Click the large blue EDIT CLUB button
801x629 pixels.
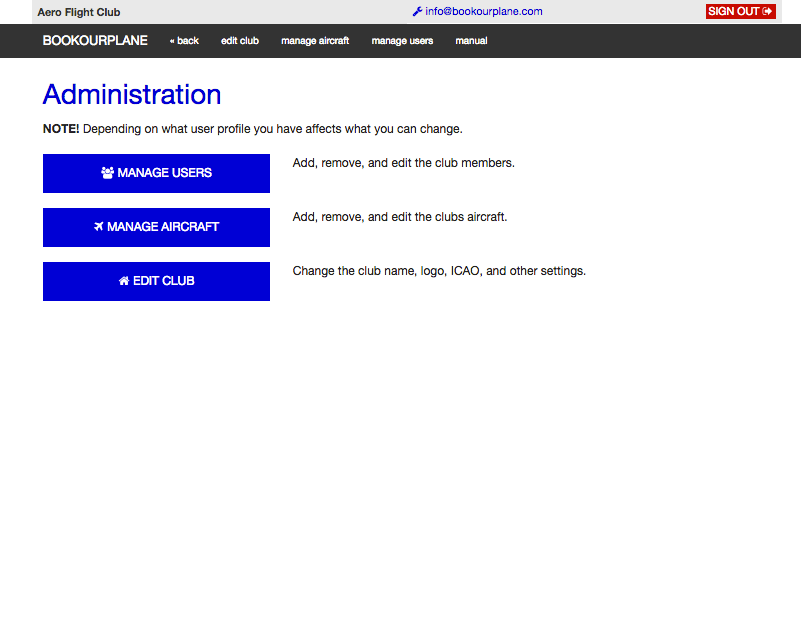pos(156,282)
